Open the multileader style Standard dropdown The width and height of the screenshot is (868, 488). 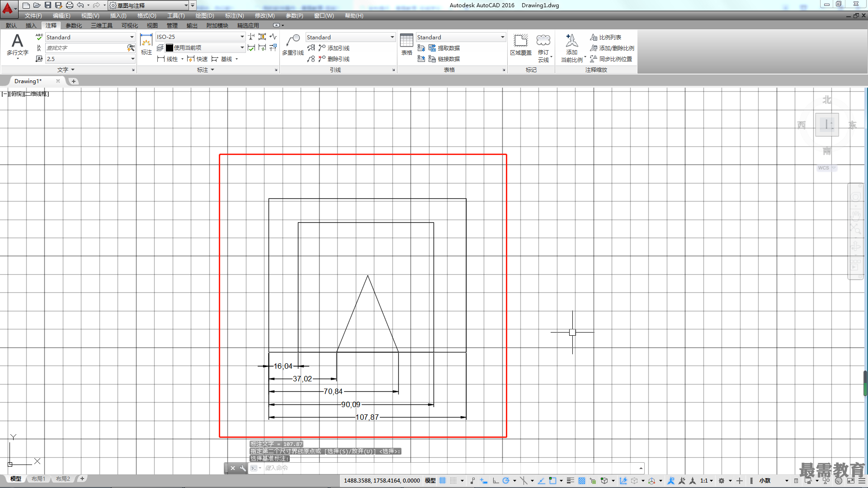[350, 37]
